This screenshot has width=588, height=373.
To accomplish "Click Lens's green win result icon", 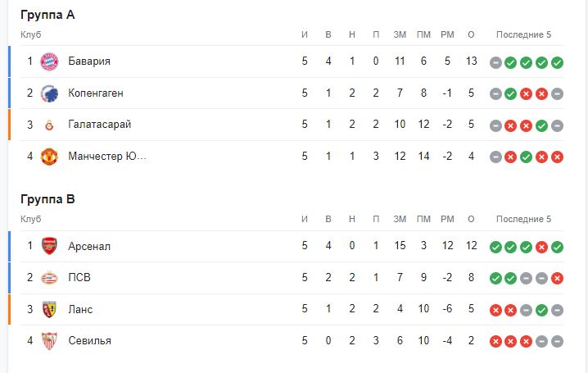I will tap(541, 310).
